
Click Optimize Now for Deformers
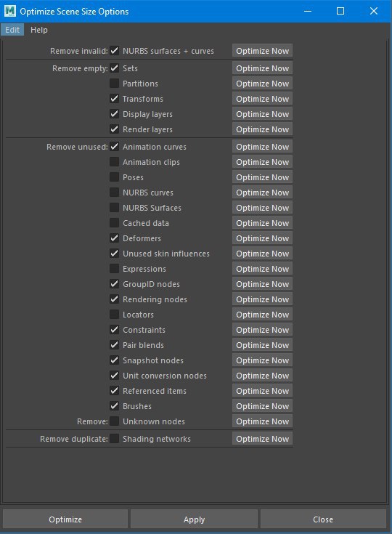pos(262,238)
